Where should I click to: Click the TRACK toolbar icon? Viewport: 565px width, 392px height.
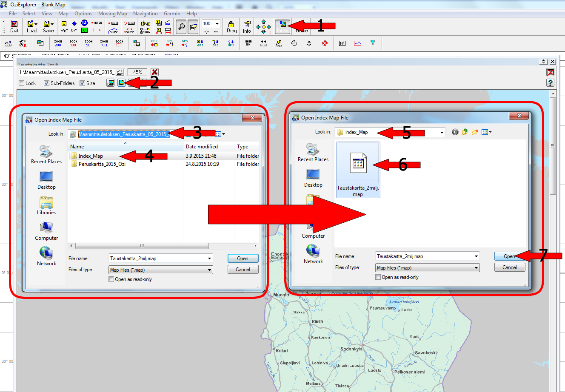click(x=97, y=23)
